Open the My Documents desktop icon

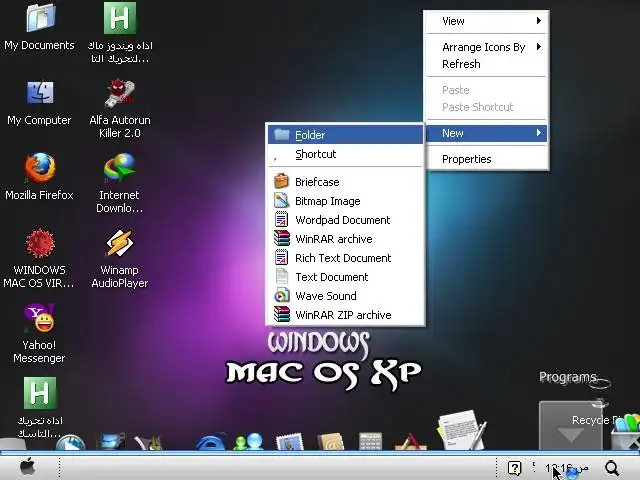coord(40,19)
